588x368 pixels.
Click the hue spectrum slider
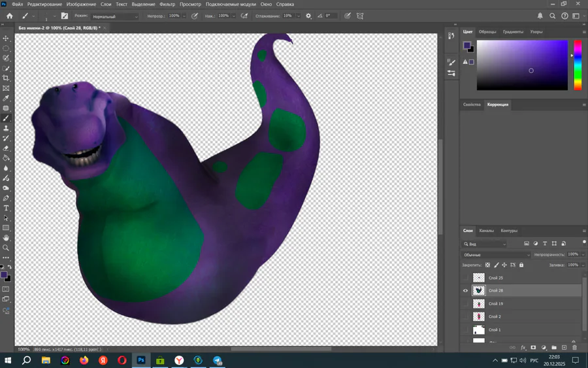(x=578, y=65)
